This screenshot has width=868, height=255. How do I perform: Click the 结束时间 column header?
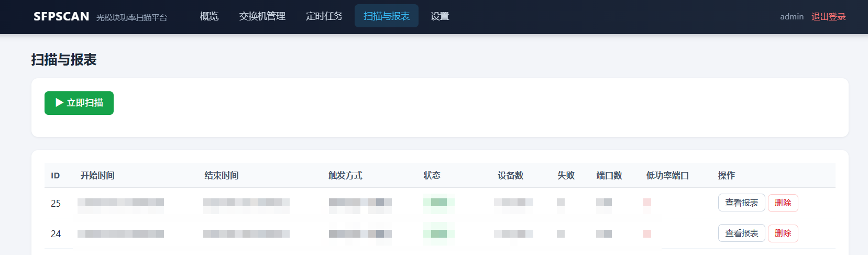click(222, 176)
